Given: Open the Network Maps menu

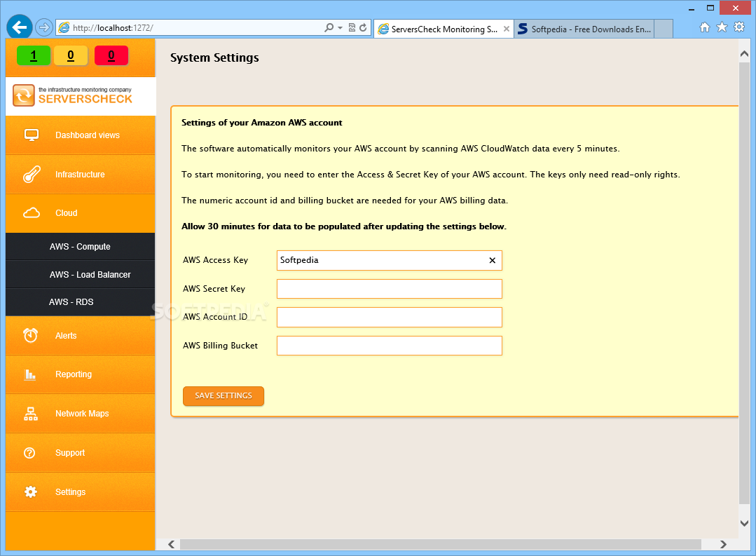Looking at the screenshot, I should 80,414.
